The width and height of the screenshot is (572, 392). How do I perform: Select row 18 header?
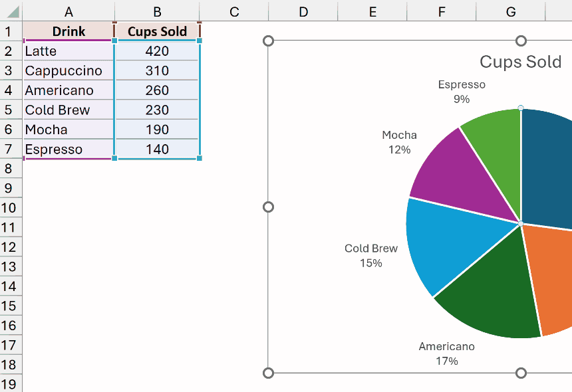pyautogui.click(x=11, y=365)
